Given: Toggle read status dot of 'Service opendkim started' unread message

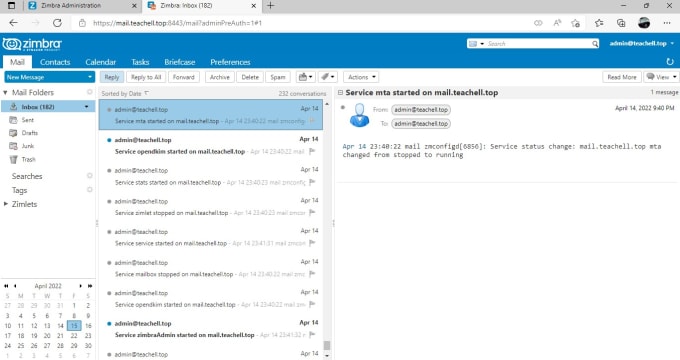Looking at the screenshot, I should point(109,140).
